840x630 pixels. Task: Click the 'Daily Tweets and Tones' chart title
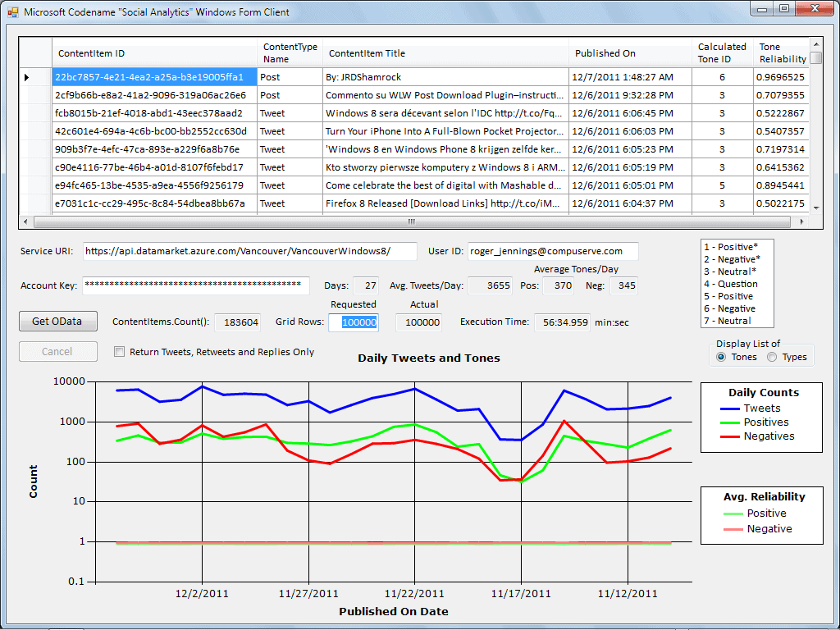tap(428, 358)
